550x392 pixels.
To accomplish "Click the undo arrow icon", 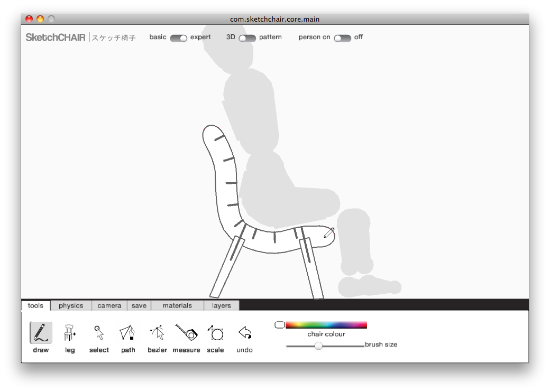I will tap(244, 333).
